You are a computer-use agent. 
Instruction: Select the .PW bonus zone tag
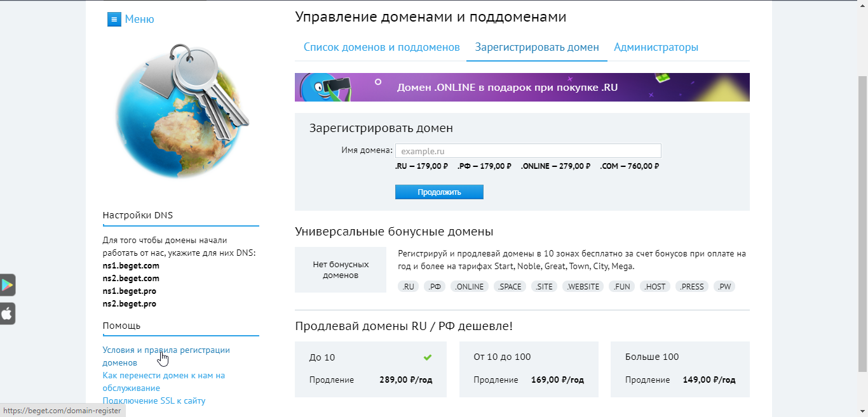(724, 286)
